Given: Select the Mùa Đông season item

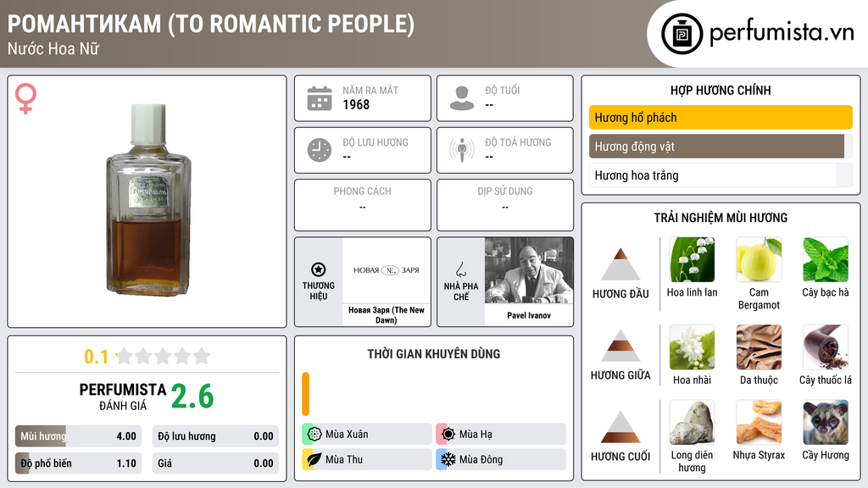Looking at the screenshot, I should tap(501, 459).
